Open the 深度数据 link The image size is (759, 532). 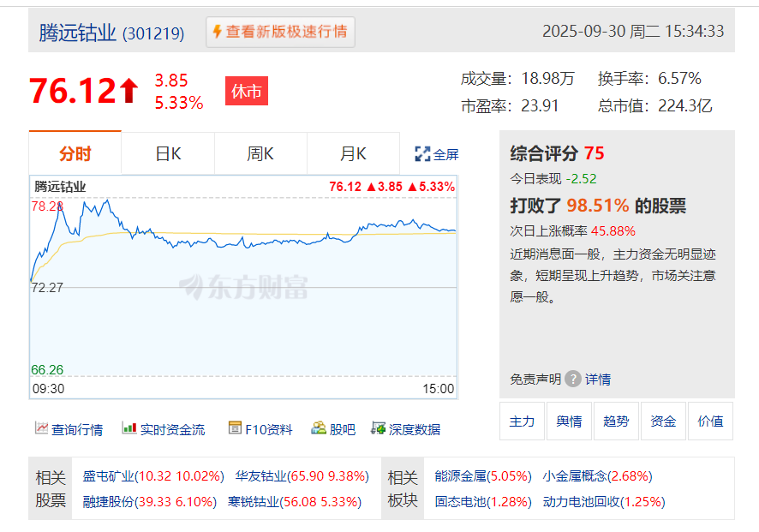coord(415,429)
